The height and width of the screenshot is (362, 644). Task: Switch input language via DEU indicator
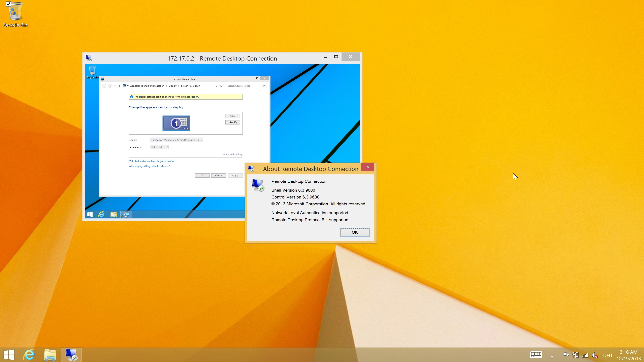[608, 355]
